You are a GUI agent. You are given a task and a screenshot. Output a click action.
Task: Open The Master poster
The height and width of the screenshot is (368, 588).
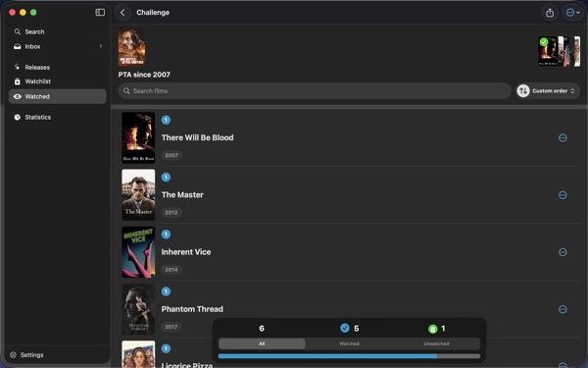(x=138, y=195)
